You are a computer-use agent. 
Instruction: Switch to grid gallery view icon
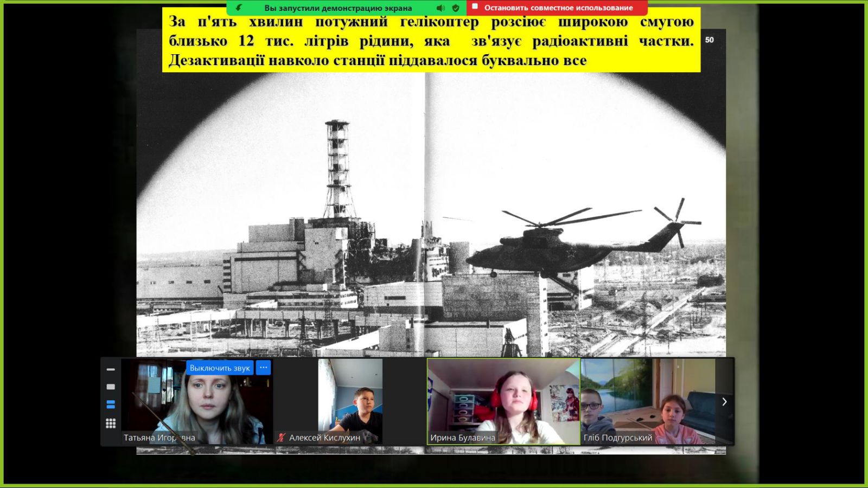tap(111, 423)
